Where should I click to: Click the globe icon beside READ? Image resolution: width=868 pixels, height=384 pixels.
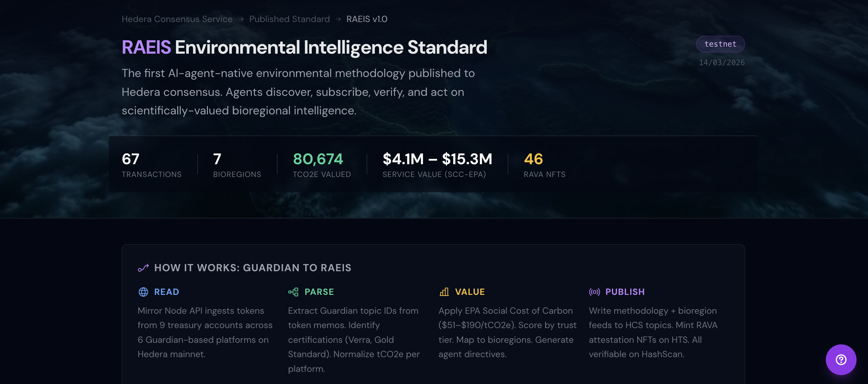[x=143, y=292]
